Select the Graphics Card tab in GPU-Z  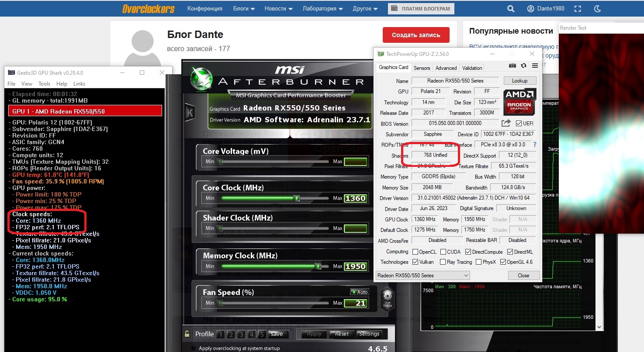point(394,67)
